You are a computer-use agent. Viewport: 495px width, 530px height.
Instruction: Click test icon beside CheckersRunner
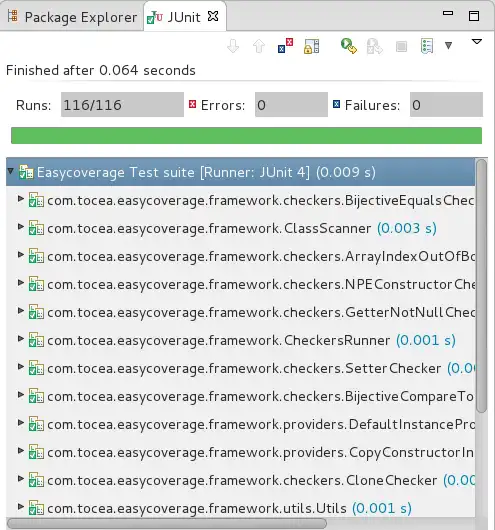click(x=36, y=340)
